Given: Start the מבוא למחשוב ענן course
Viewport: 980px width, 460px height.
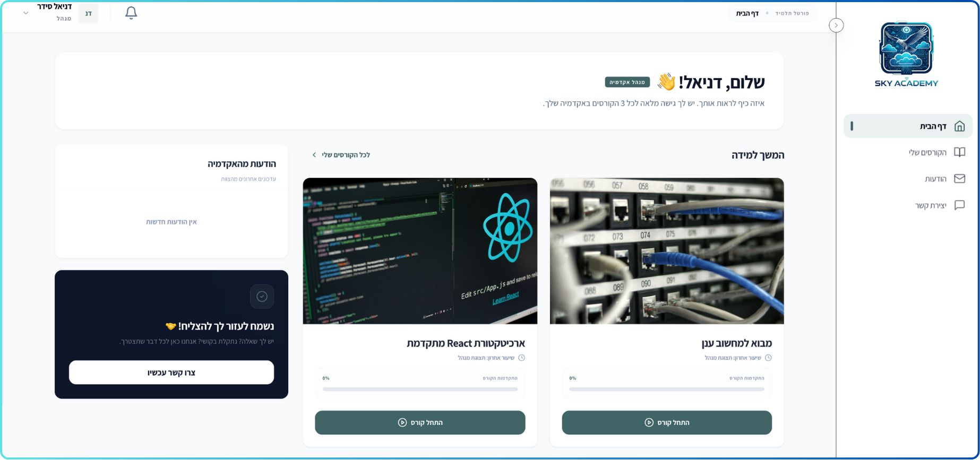Looking at the screenshot, I should [667, 422].
